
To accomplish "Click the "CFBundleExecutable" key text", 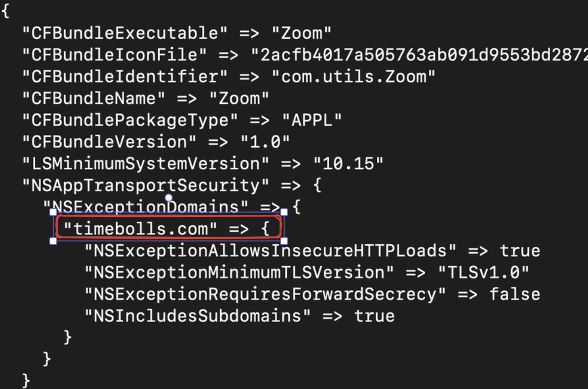I will [x=125, y=33].
